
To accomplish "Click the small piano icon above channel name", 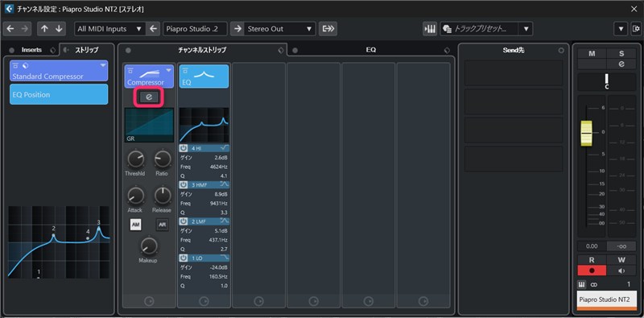I will tap(581, 284).
